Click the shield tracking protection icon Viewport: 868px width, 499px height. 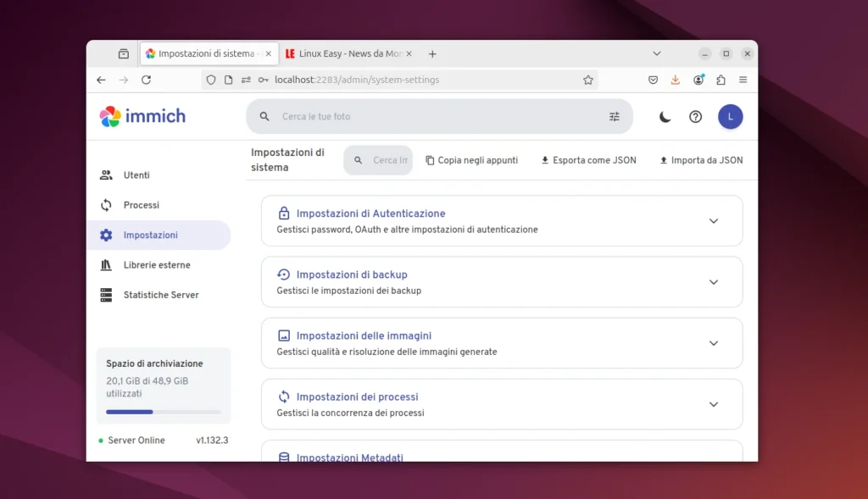211,80
